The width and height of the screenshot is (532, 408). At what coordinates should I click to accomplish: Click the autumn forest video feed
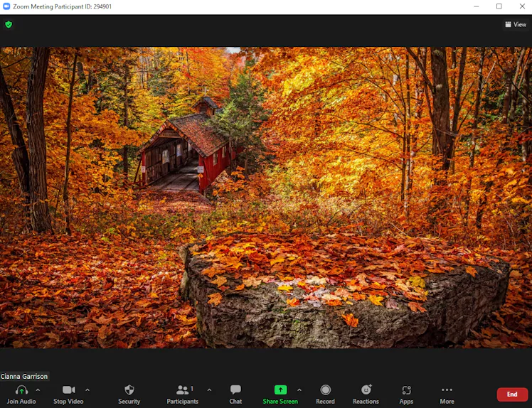(x=266, y=198)
